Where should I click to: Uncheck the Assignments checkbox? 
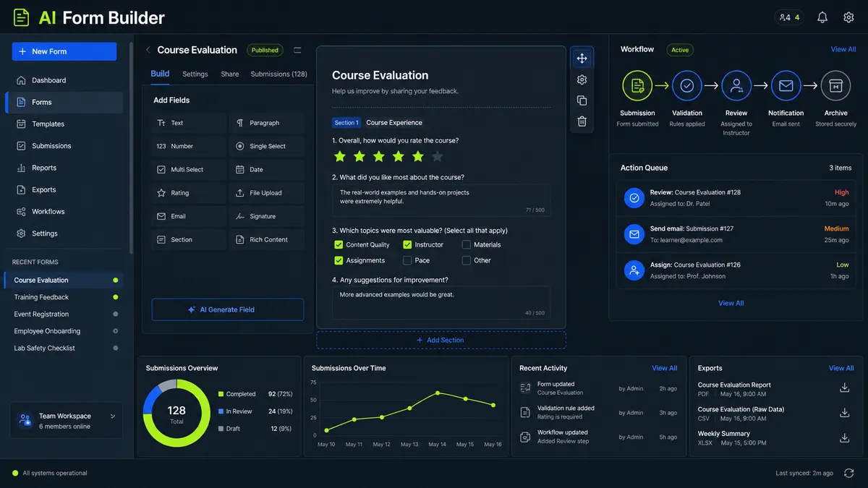(339, 260)
